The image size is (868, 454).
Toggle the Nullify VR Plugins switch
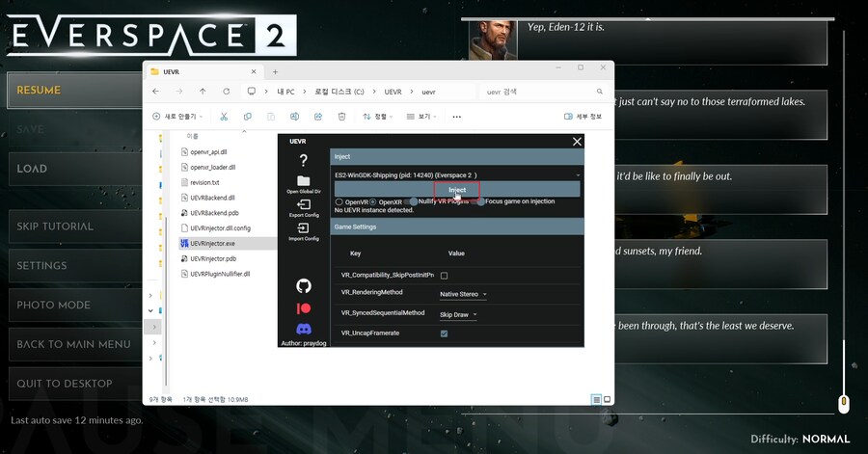(411, 201)
